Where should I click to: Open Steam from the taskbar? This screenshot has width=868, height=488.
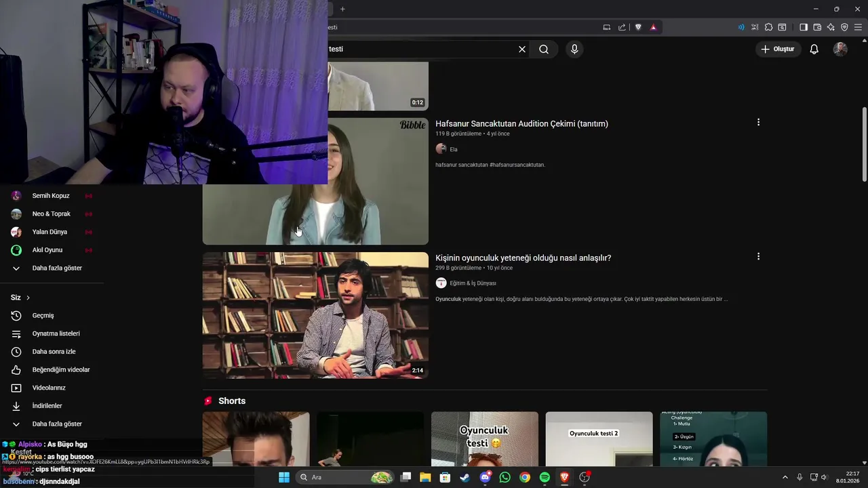[x=465, y=477]
